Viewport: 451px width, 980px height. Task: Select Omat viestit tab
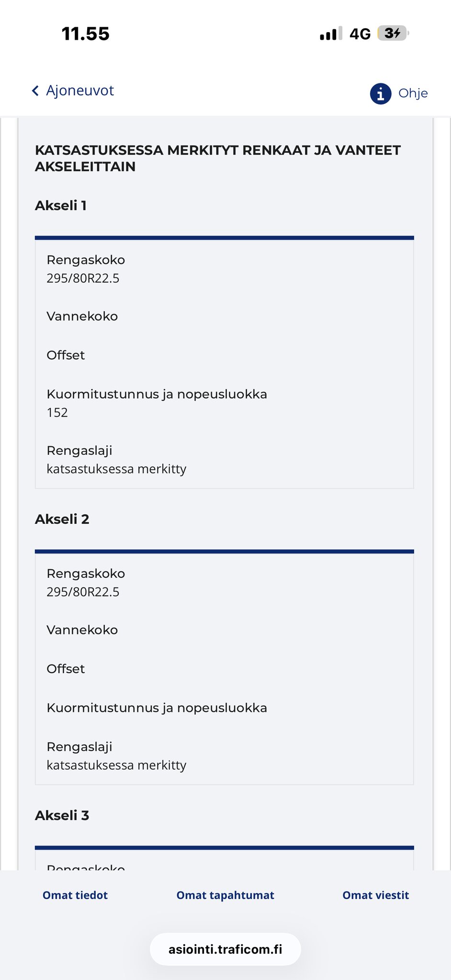coord(375,895)
